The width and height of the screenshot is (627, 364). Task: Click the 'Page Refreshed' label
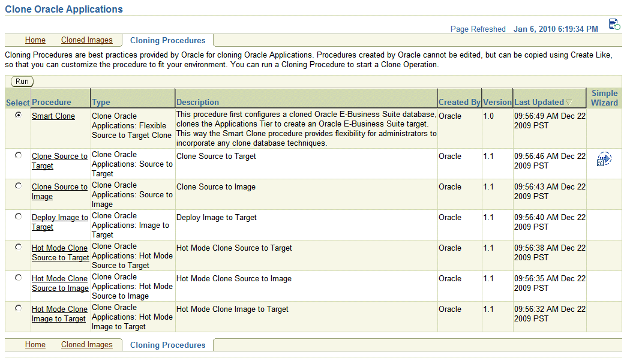click(478, 29)
